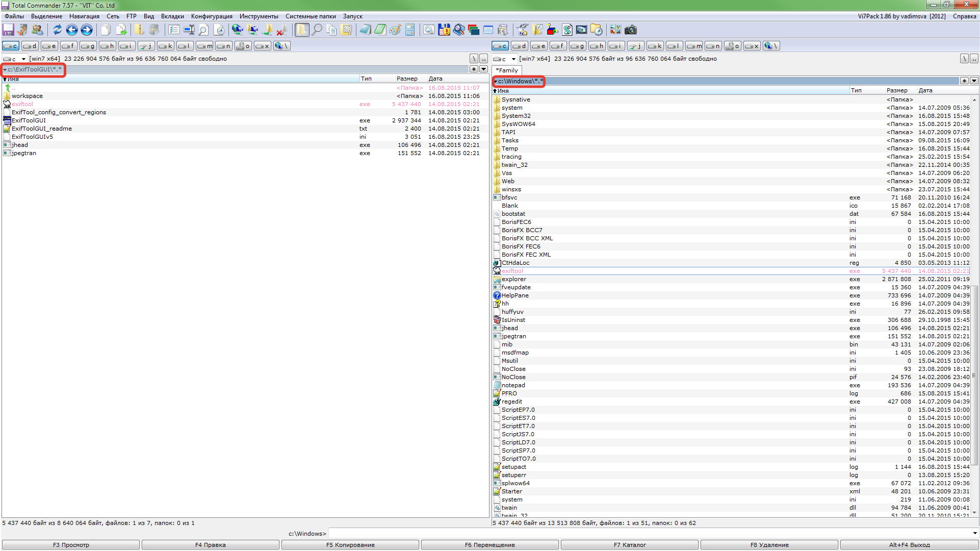980x551 pixels.
Task: Click the folder with clock icon
Action: [x=597, y=30]
